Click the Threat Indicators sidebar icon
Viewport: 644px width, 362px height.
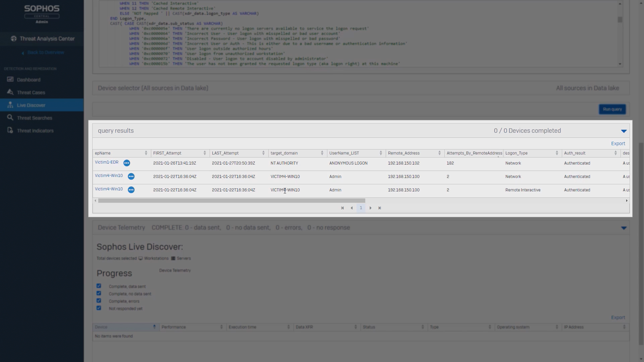coord(10,130)
